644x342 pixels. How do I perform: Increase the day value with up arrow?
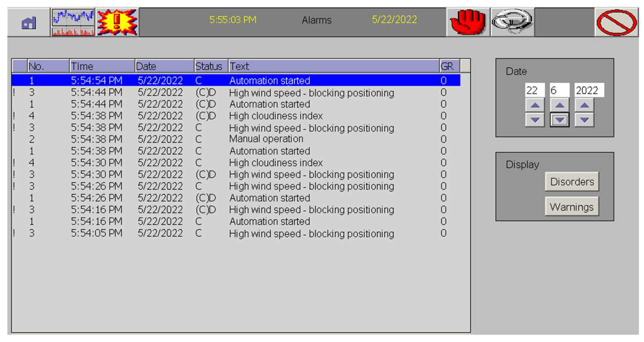[x=535, y=105]
